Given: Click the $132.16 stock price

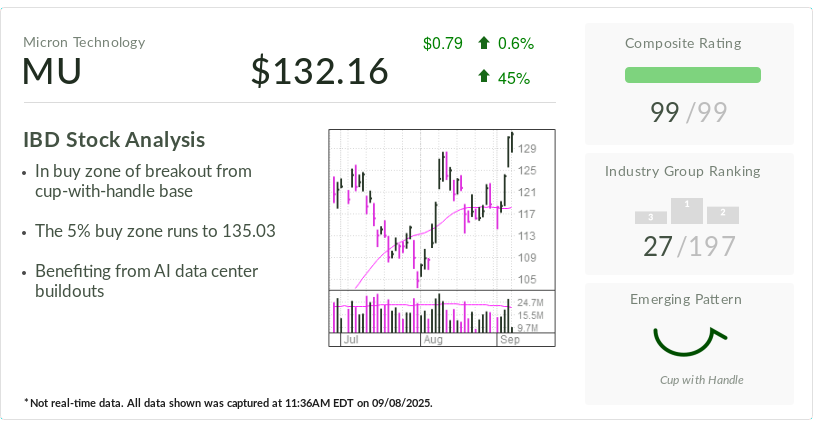Looking at the screenshot, I should coord(319,72).
